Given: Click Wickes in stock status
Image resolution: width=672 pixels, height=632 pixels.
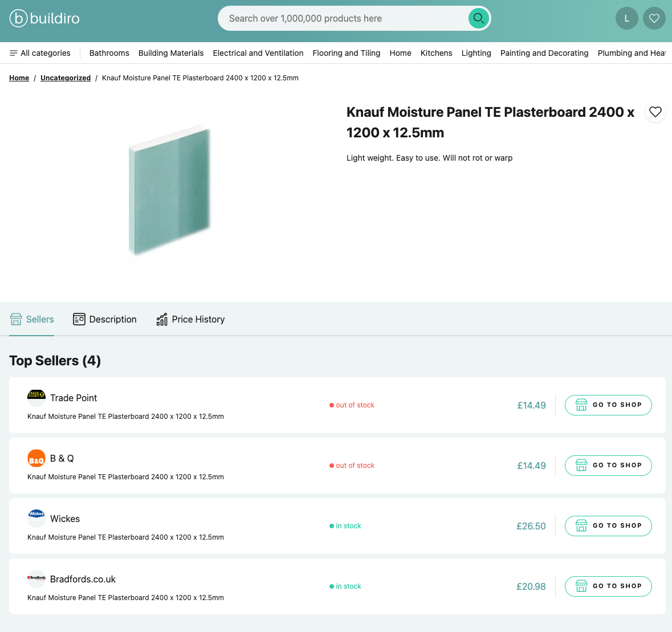Looking at the screenshot, I should pyautogui.click(x=345, y=526).
